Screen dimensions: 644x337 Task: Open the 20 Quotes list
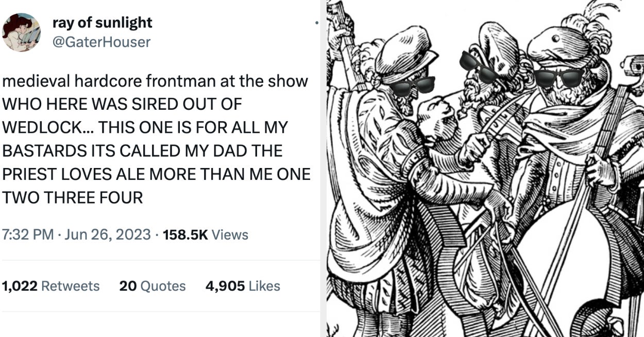click(152, 286)
